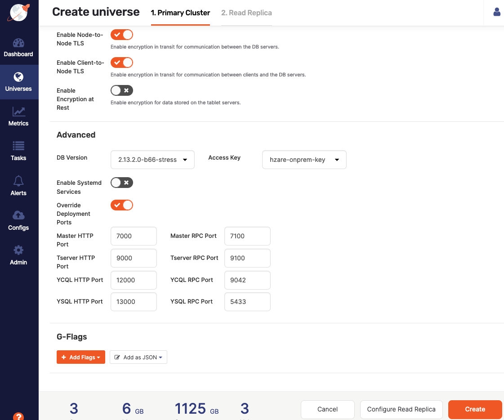Enable Systemd Services switch
Viewport: 504px width, 420px height.
click(x=122, y=183)
